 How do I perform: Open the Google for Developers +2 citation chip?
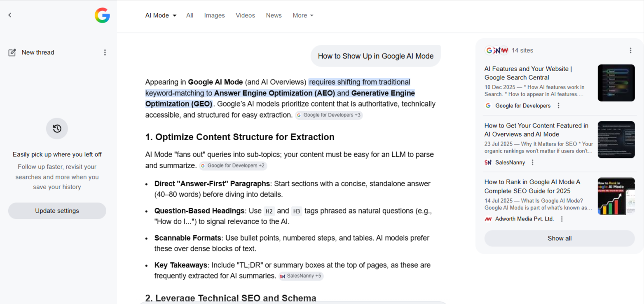[x=233, y=166]
